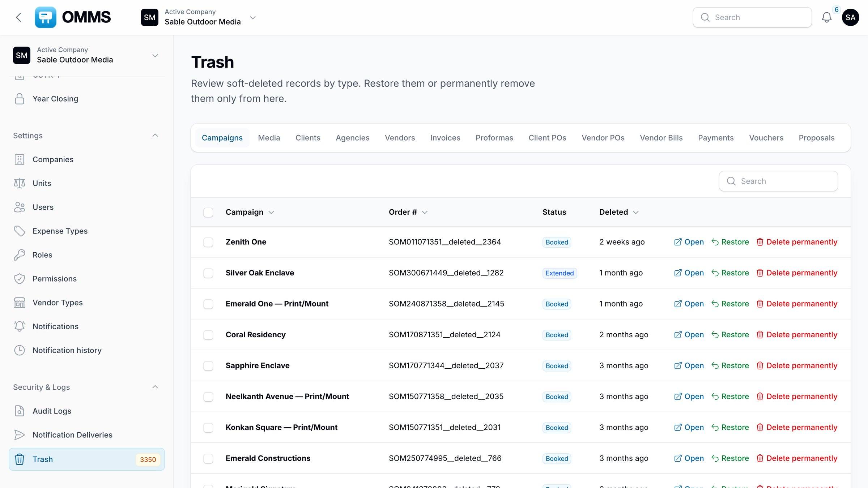Screen dimensions: 868x488
Task: Open Companies building icon
Action: pos(20,159)
